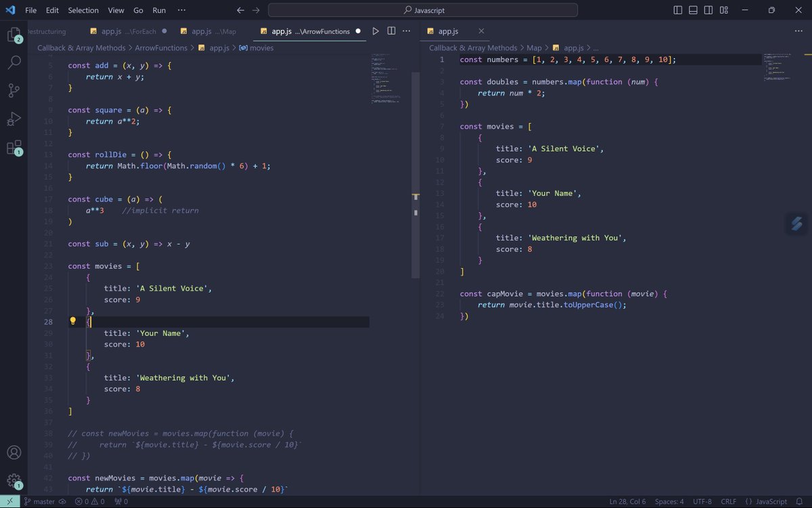The image size is (812, 508).
Task: Open the Search view in activity bar
Action: pyautogui.click(x=14, y=63)
